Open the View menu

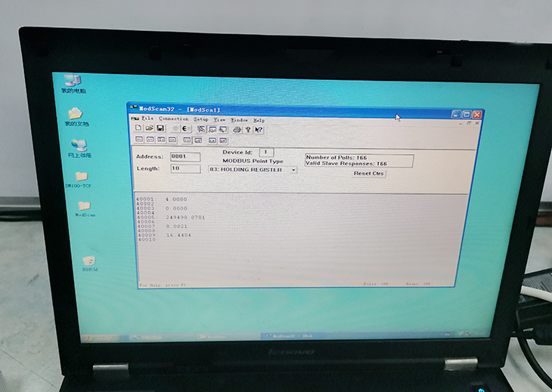[x=219, y=119]
